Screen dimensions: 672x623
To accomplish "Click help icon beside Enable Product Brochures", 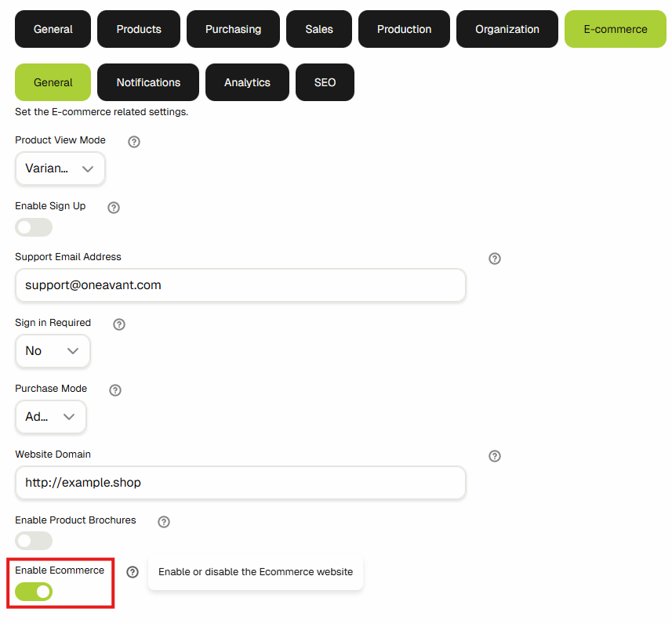I will [x=164, y=522].
